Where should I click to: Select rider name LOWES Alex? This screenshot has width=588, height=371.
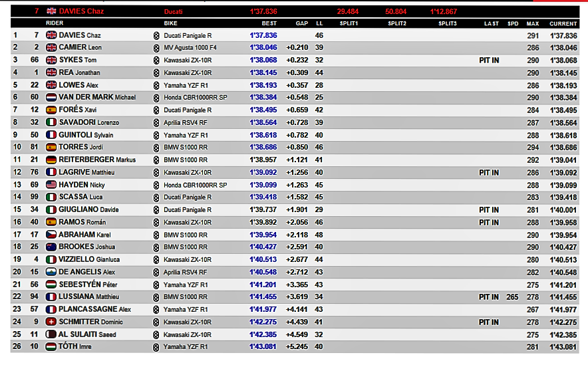pos(78,85)
